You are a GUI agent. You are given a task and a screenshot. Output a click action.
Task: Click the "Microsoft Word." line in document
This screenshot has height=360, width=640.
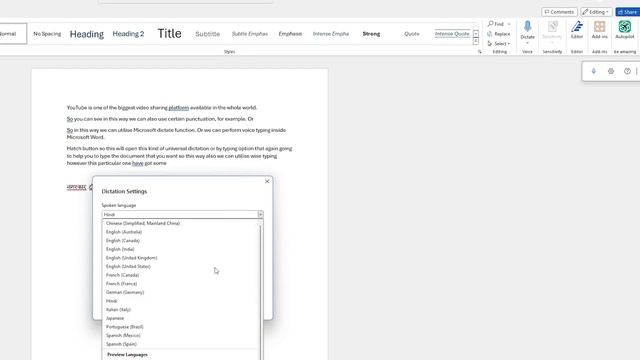(85, 137)
